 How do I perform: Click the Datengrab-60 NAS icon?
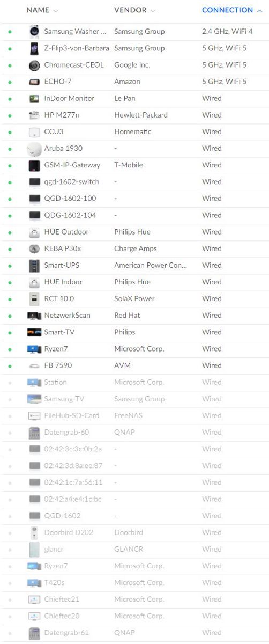[34, 432]
